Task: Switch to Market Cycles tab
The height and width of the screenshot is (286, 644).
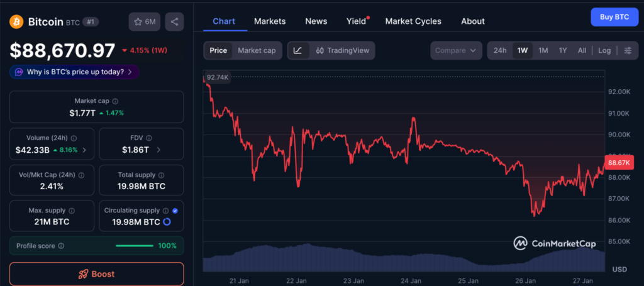Action: pos(413,21)
